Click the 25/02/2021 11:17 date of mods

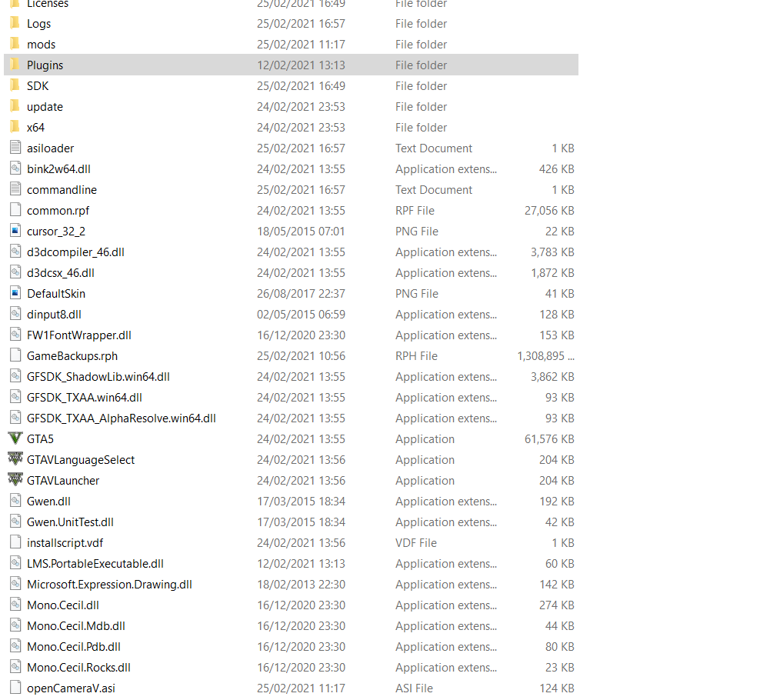(x=301, y=45)
